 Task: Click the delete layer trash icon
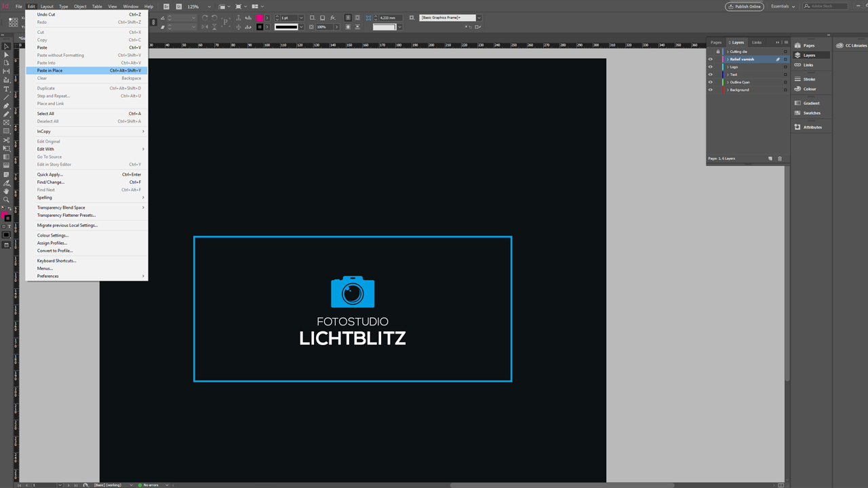point(780,159)
